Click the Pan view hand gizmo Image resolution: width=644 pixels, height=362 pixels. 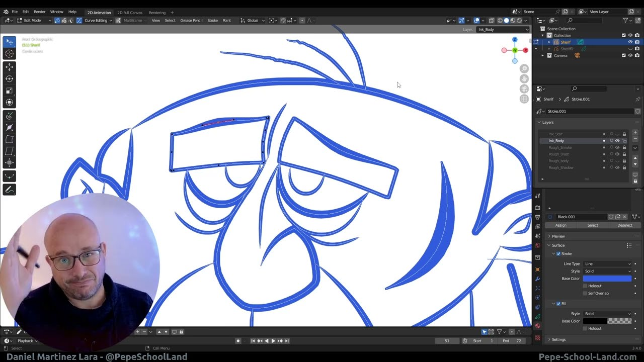(x=524, y=79)
